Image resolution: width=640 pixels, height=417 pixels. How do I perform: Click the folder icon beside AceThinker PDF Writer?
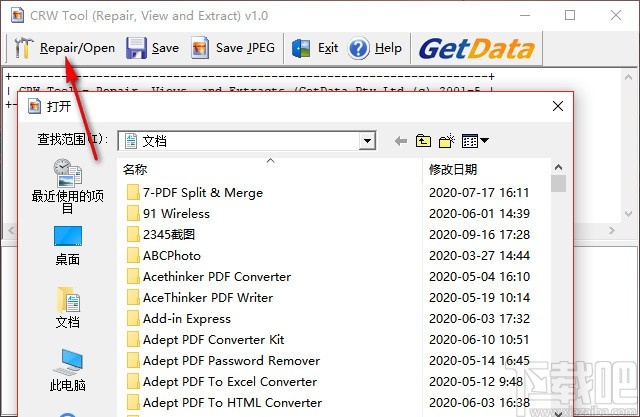133,297
